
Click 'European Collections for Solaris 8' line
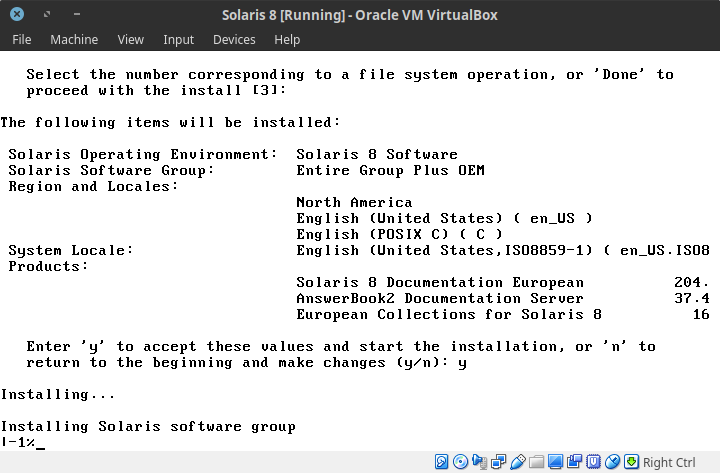[449, 315]
